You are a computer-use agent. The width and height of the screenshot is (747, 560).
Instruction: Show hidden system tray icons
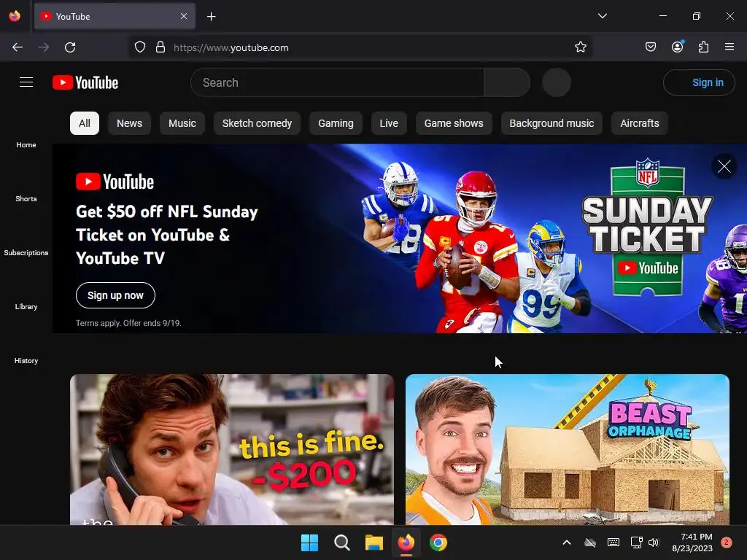(567, 542)
